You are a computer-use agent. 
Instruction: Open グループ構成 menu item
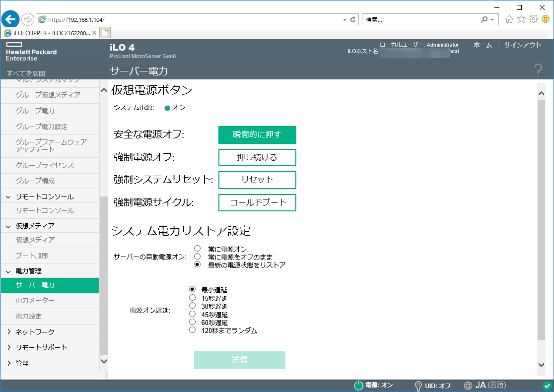click(50, 181)
